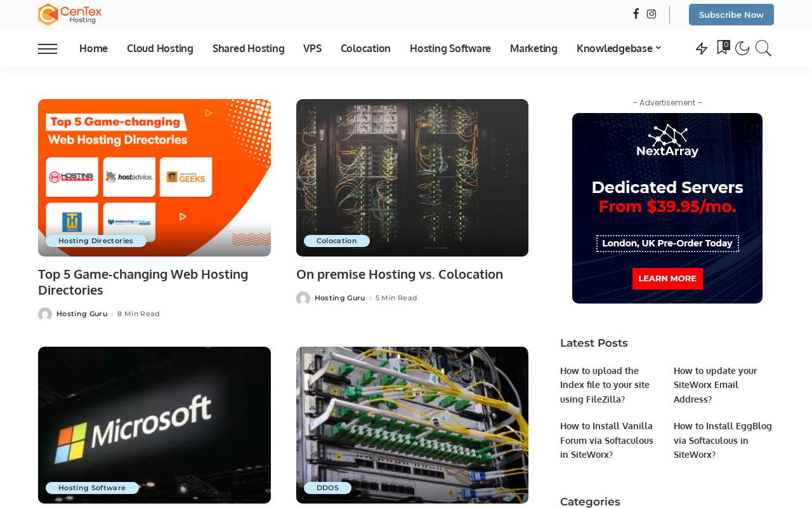The height and width of the screenshot is (508, 812).
Task: Open the search magnifier icon
Action: (x=764, y=48)
